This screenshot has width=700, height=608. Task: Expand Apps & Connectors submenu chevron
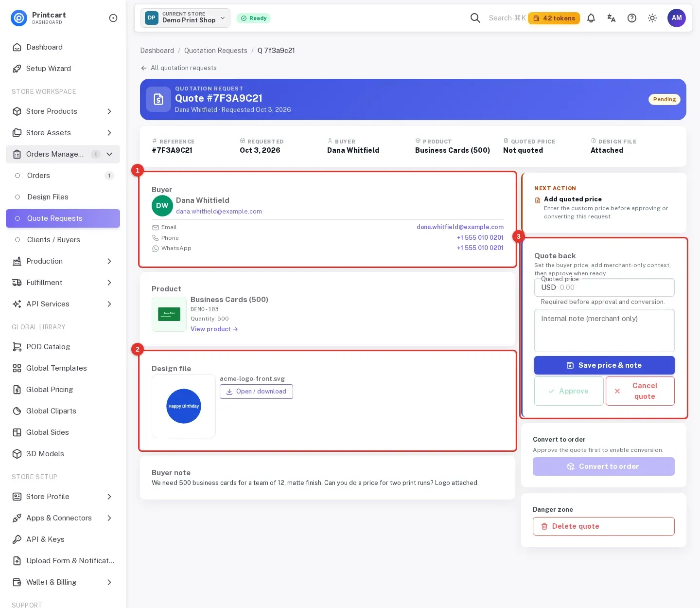(109, 518)
